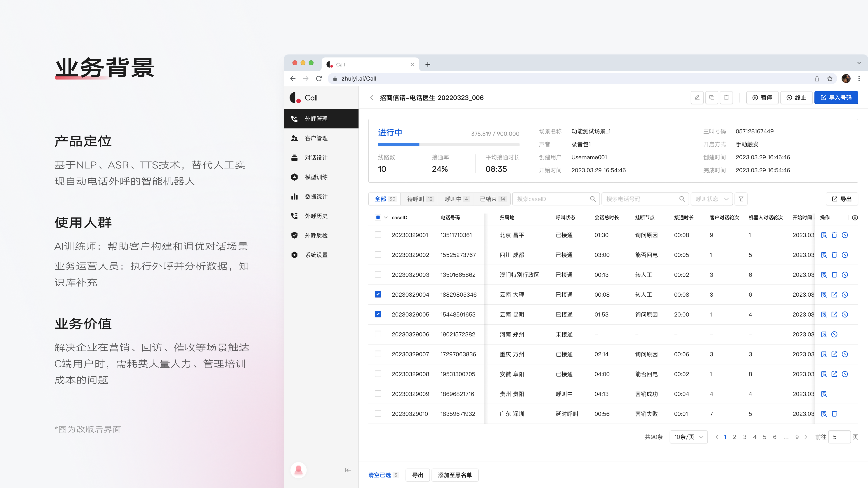Delete the row for case 20230329001
The width and height of the screenshot is (868, 488).
pos(834,235)
